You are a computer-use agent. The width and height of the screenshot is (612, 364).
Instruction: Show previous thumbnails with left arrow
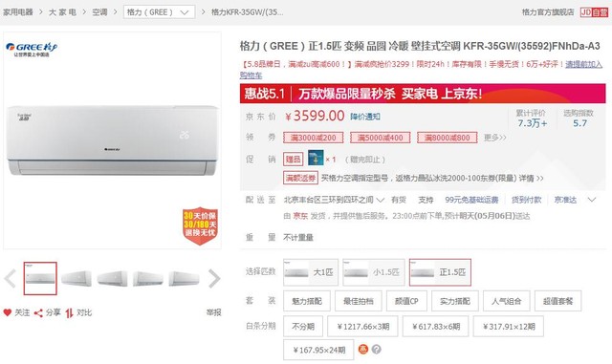click(11, 279)
